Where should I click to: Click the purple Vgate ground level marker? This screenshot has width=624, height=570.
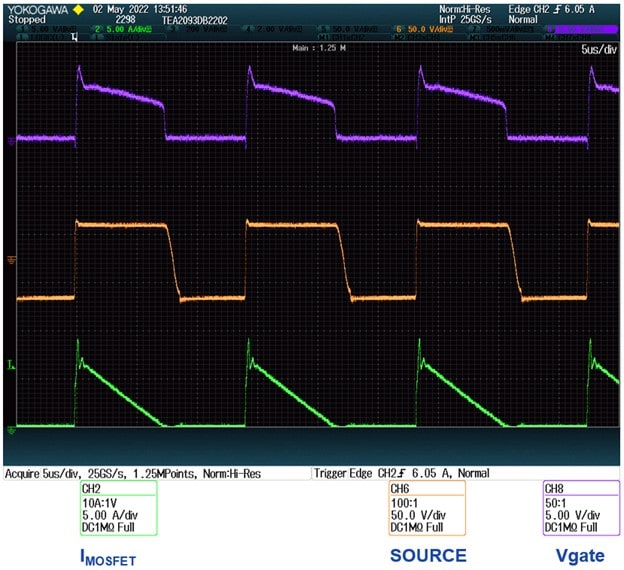pos(11,141)
